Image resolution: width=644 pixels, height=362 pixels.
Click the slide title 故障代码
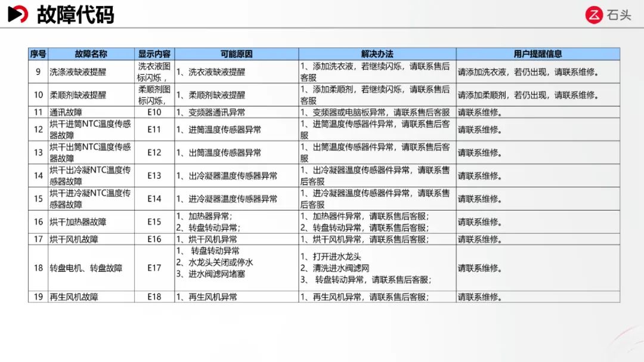[75, 15]
